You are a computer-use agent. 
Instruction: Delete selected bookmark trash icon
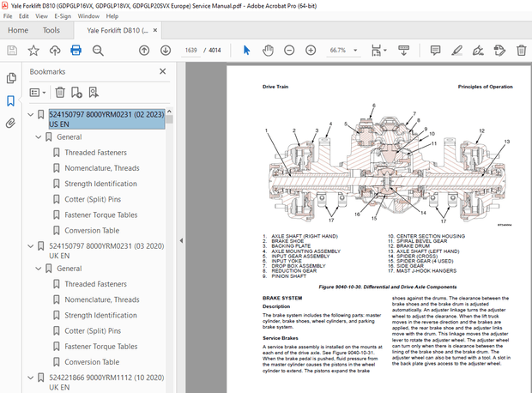[60, 93]
